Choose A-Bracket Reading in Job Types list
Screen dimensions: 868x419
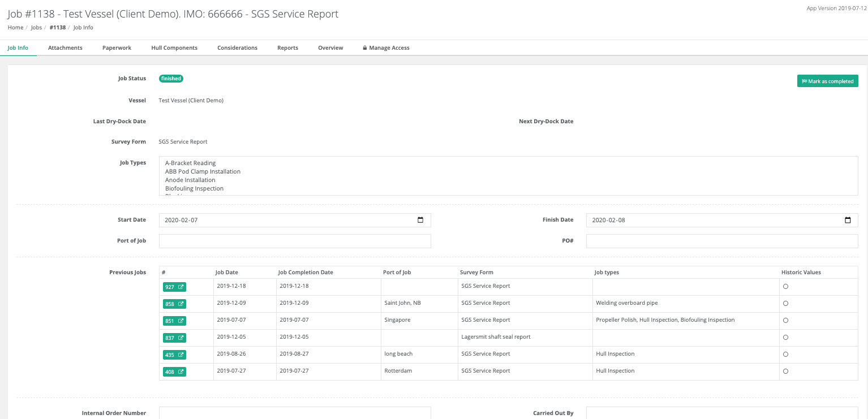point(190,163)
